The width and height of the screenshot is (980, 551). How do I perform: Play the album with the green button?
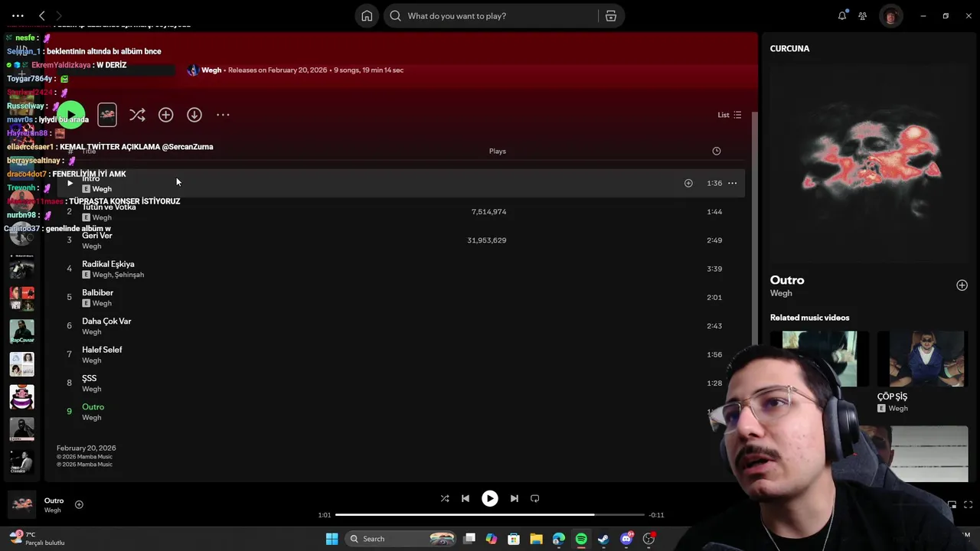pyautogui.click(x=70, y=115)
